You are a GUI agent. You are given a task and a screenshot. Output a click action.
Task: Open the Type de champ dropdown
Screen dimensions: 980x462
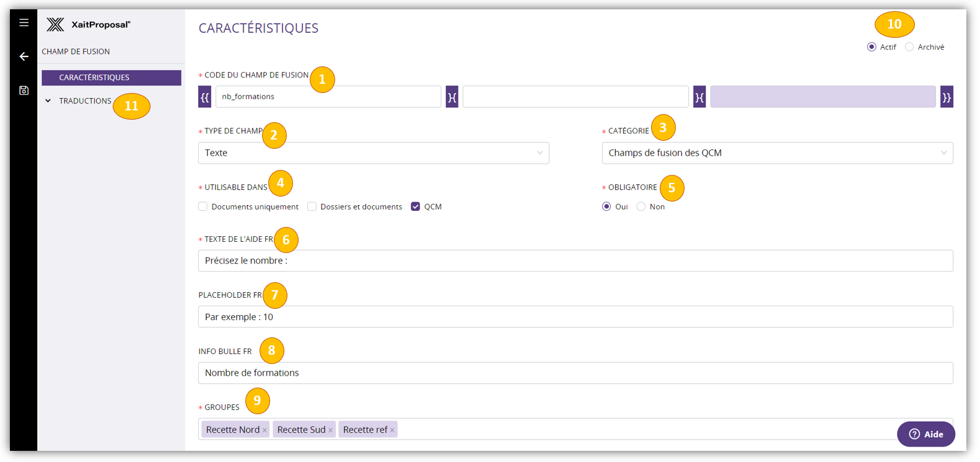tap(373, 153)
